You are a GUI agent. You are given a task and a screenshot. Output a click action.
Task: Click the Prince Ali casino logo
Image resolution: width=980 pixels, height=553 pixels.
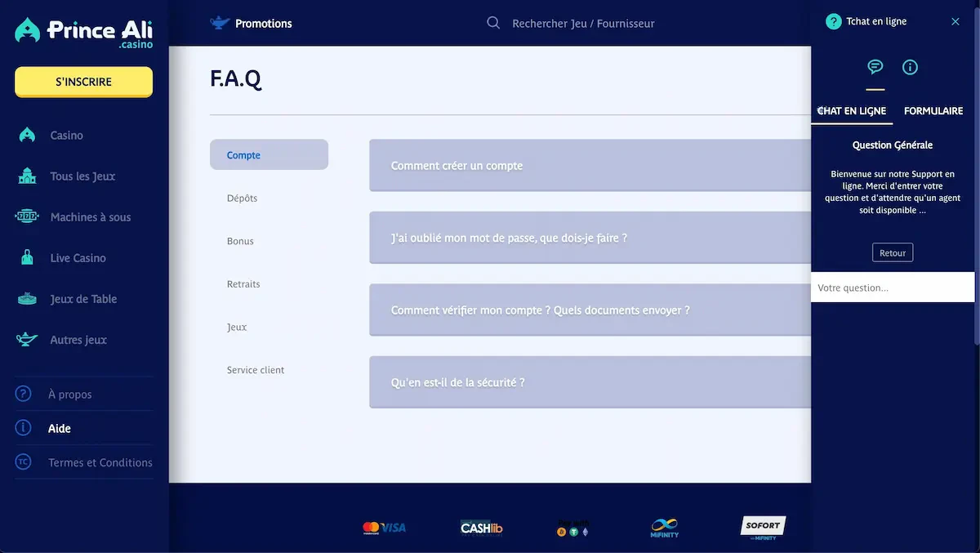pos(83,33)
